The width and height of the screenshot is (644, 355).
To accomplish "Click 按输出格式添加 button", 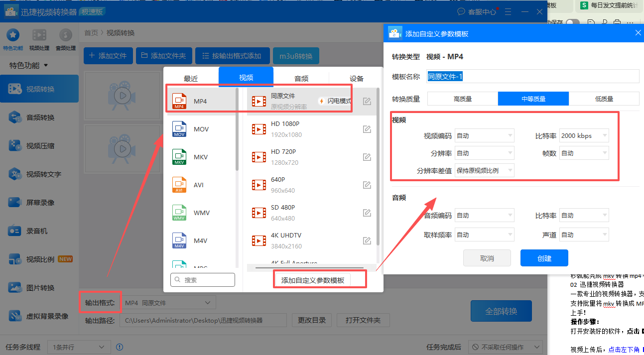I will click(x=232, y=56).
